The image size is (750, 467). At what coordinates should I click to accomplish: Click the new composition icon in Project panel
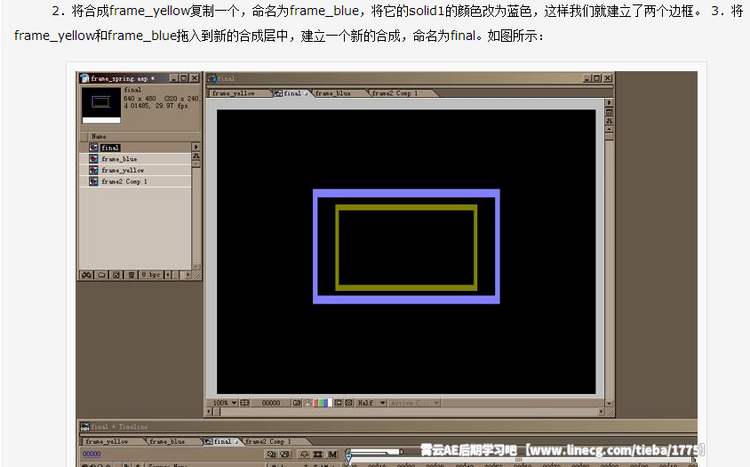(116, 275)
